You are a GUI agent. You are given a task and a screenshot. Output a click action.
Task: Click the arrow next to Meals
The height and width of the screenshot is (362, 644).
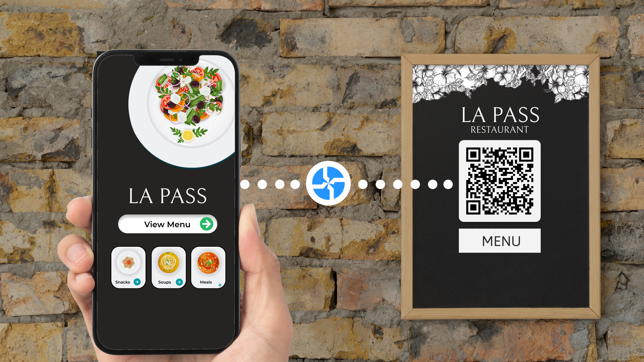point(221,285)
